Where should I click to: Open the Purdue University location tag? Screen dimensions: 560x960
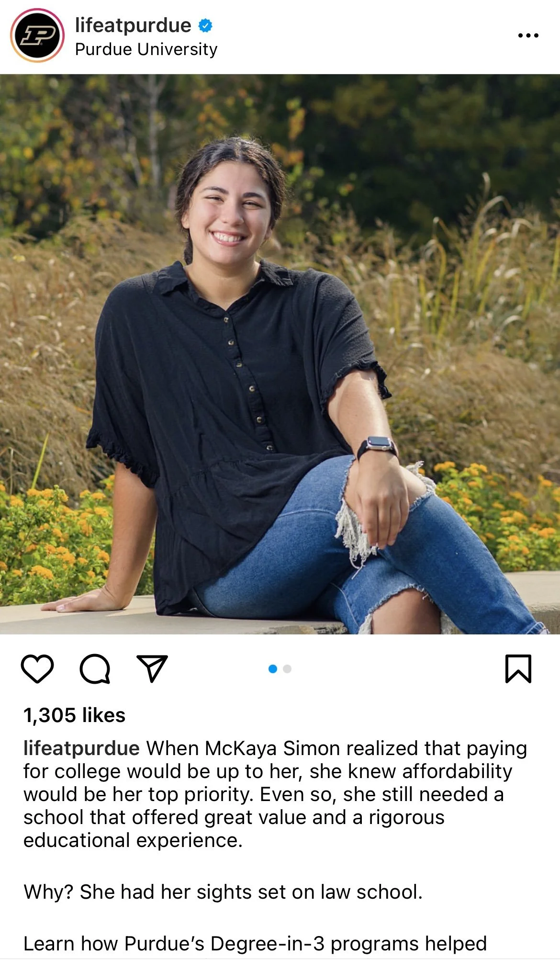pyautogui.click(x=146, y=49)
